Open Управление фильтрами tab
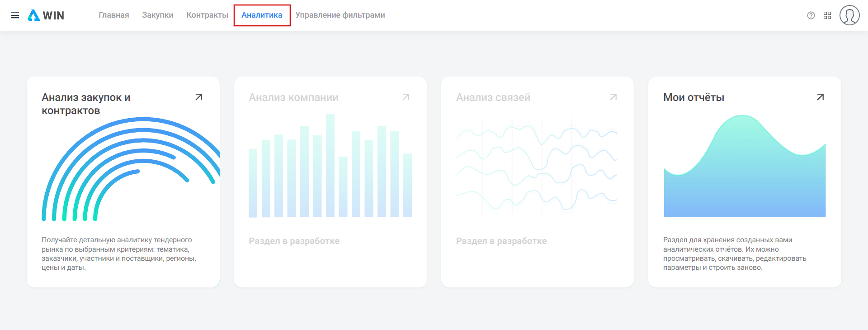 click(x=340, y=15)
